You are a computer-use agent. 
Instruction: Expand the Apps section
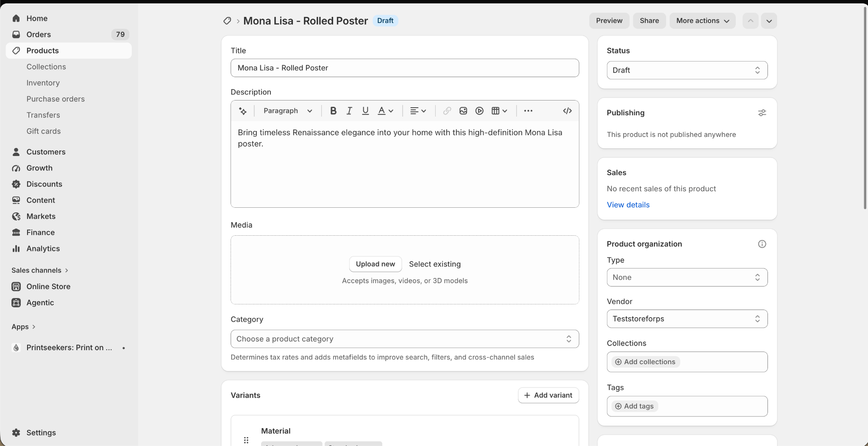pos(24,326)
